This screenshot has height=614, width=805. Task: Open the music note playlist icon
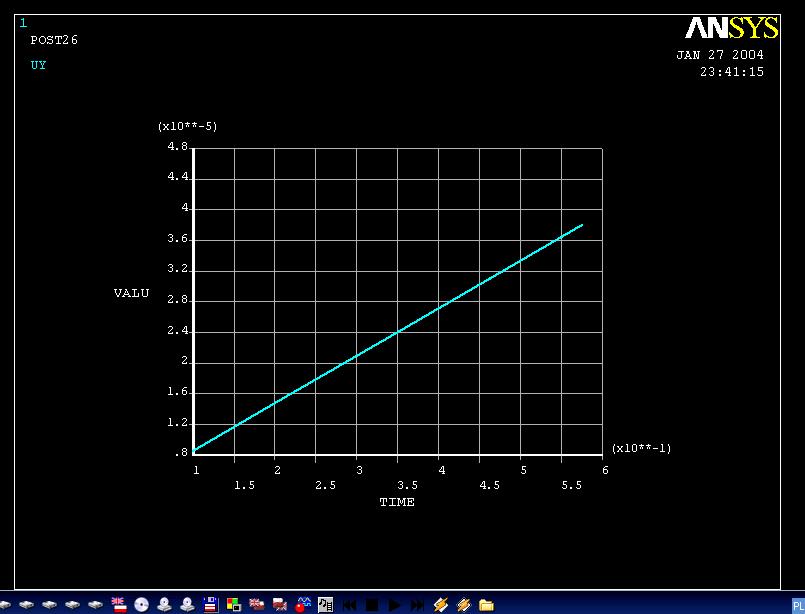click(x=325, y=605)
